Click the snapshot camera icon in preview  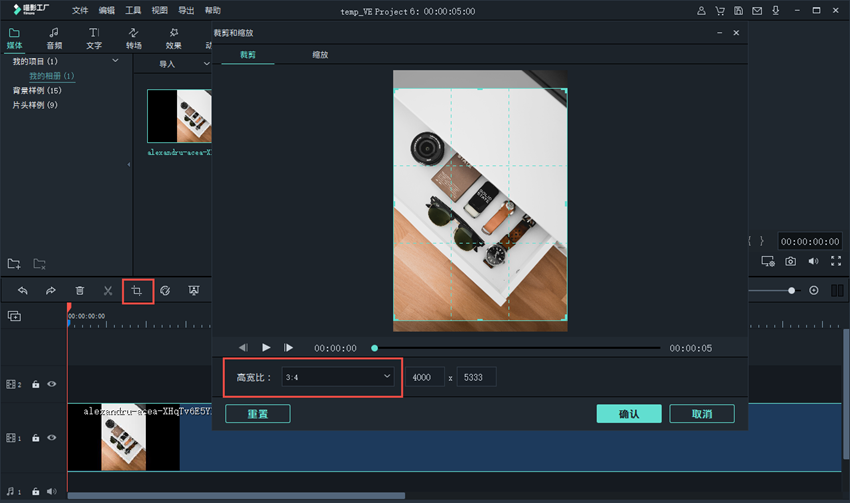790,261
